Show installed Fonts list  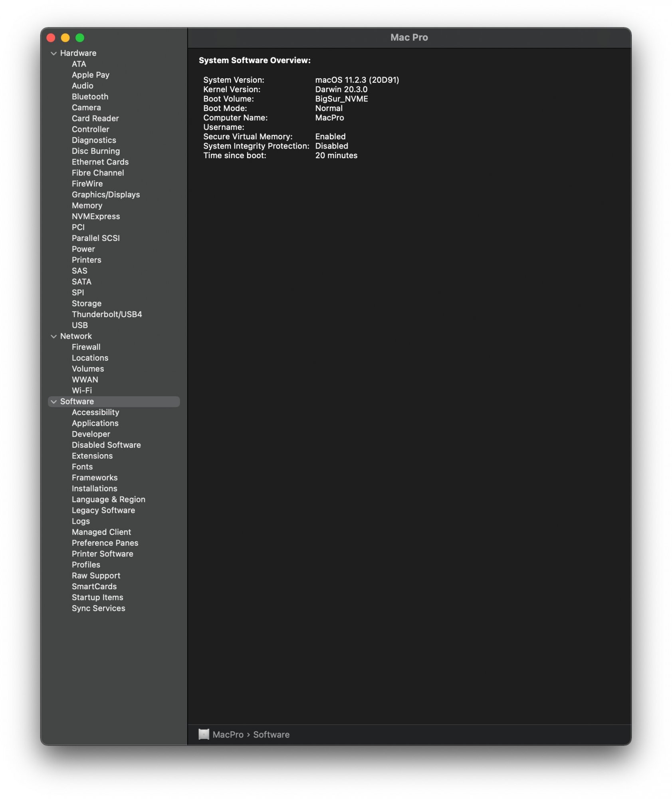click(82, 467)
